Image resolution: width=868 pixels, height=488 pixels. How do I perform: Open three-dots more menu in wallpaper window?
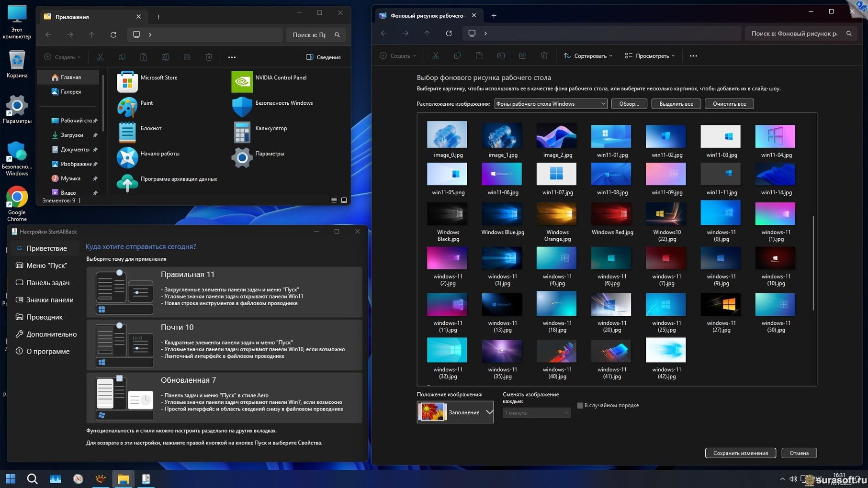pyautogui.click(x=693, y=56)
